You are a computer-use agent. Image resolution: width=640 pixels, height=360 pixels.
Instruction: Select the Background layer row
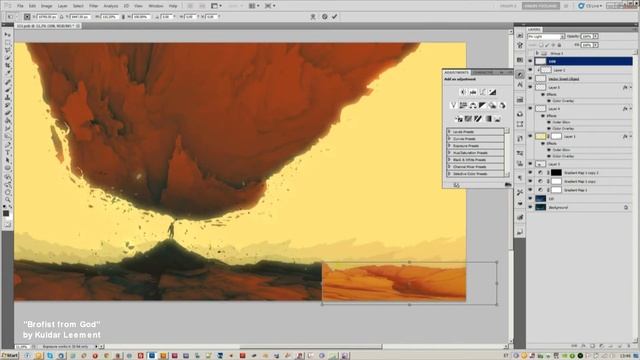[x=580, y=207]
